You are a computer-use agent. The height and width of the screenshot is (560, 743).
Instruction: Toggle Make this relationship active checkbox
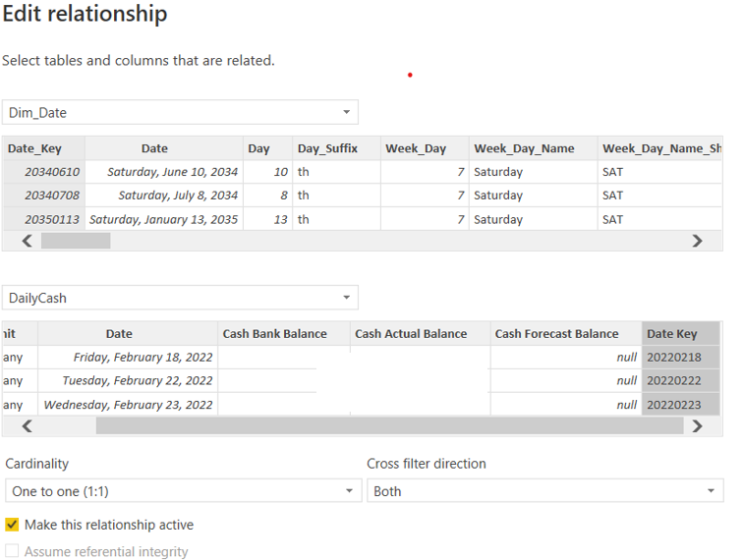pyautogui.click(x=12, y=525)
